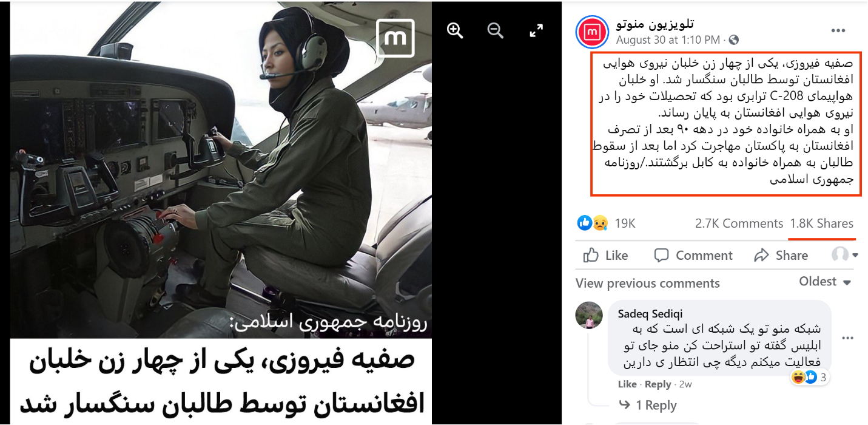View previous comments
Image resolution: width=868 pixels, height=425 pixels.
[x=647, y=284]
